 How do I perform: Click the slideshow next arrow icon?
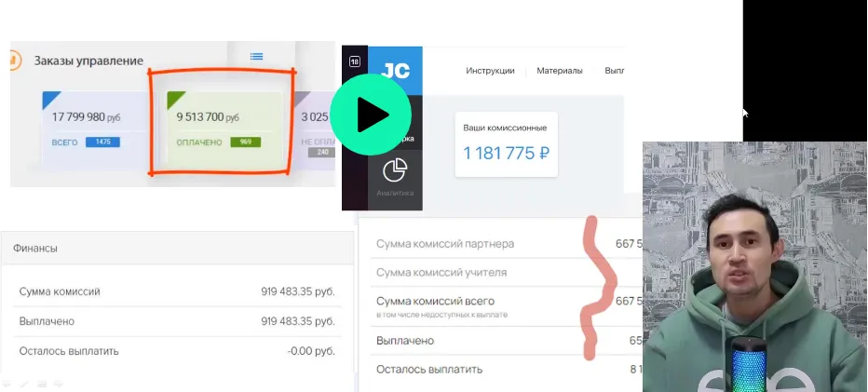[x=58, y=383]
